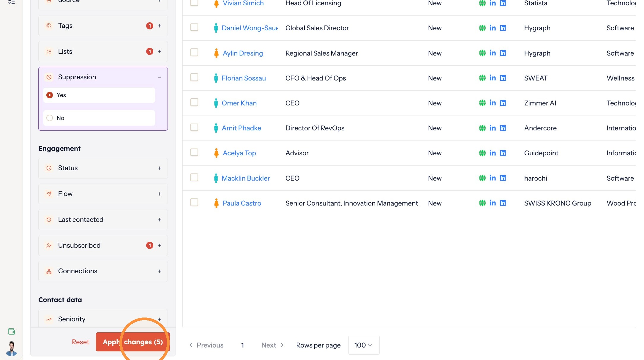Screen dimensions: 644x360
Task: Open Macklin Buckler's contact profile
Action: coord(246,178)
